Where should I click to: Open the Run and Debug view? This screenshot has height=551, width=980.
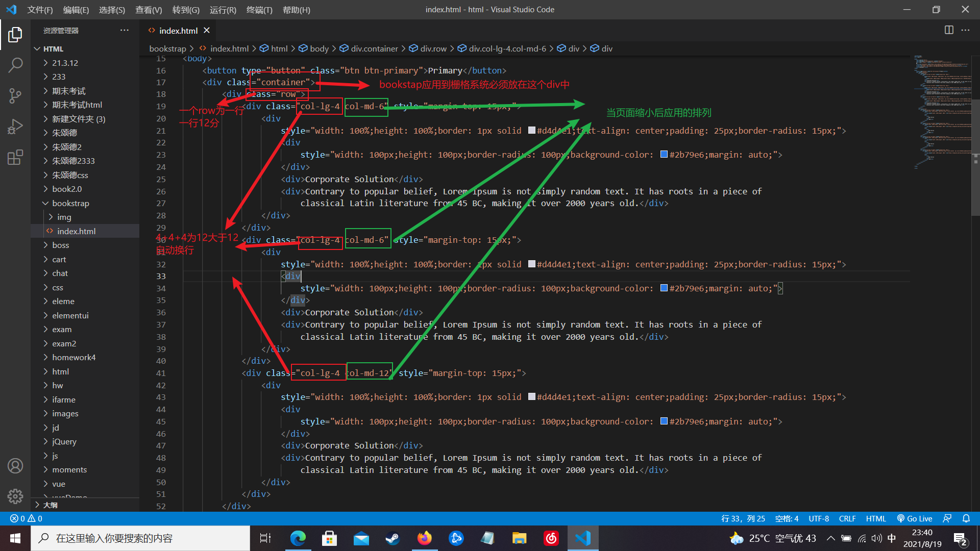pyautogui.click(x=15, y=126)
